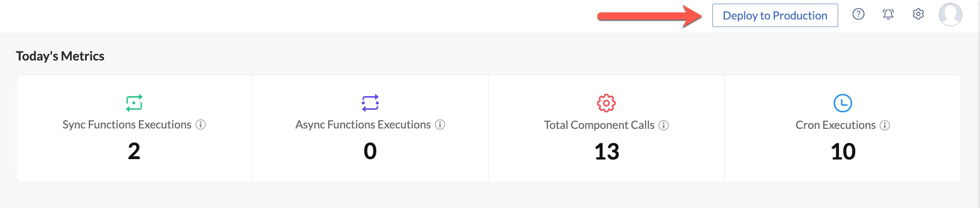
Task: Show info for Total Component Calls
Action: [664, 125]
